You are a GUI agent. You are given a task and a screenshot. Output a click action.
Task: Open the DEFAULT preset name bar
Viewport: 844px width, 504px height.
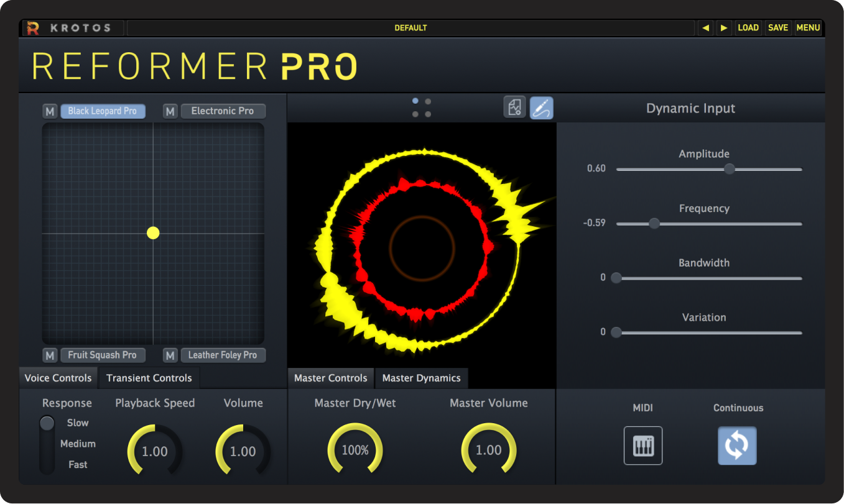tap(410, 28)
